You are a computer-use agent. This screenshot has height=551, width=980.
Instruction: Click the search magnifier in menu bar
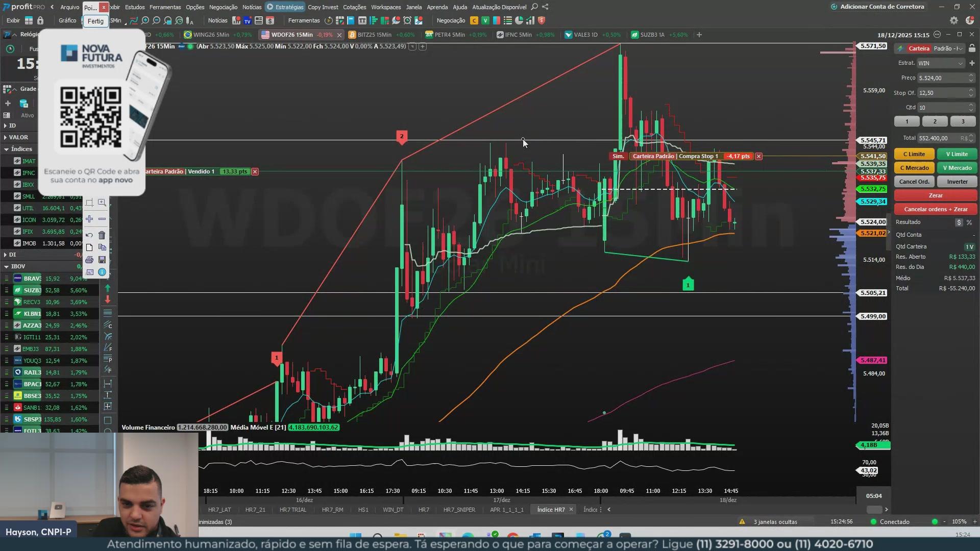point(534,7)
